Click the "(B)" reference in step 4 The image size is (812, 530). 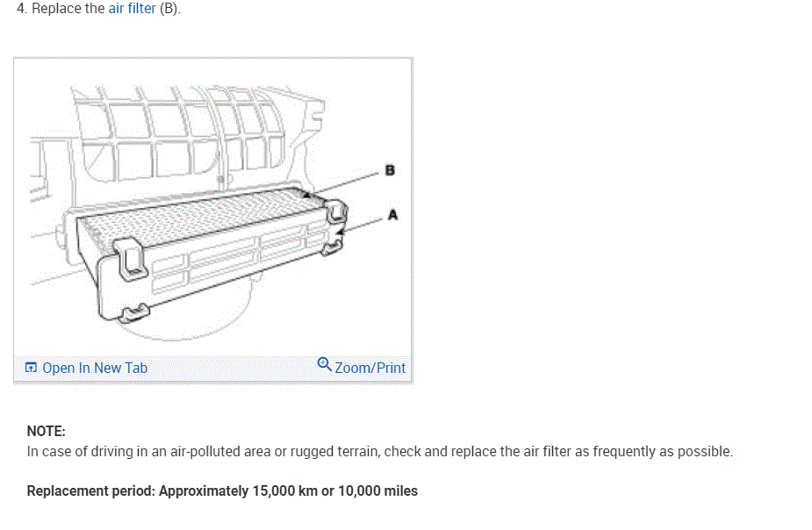(169, 9)
